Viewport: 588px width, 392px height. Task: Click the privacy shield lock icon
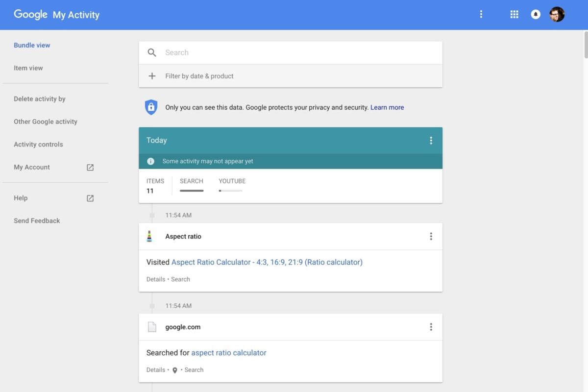(151, 107)
